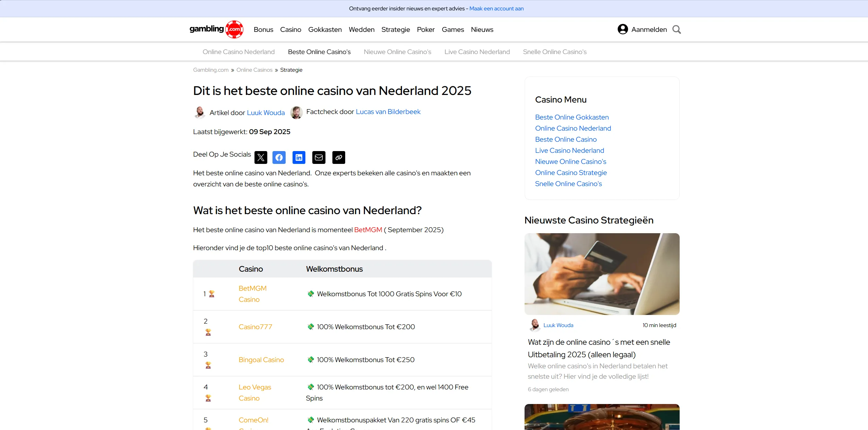Open the Wedden menu

point(361,29)
